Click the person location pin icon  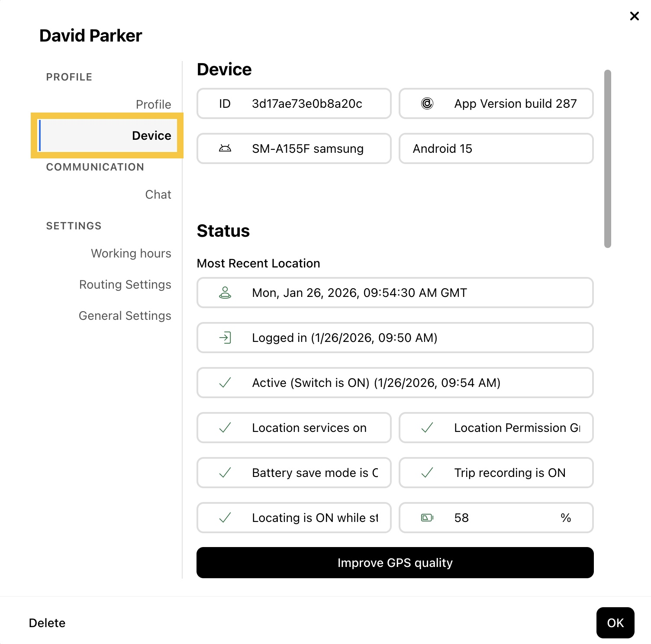point(225,293)
